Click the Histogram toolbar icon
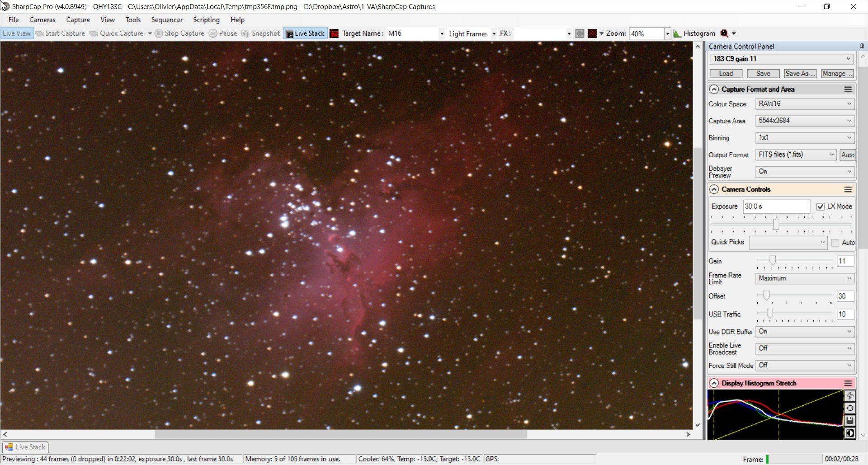 [694, 33]
